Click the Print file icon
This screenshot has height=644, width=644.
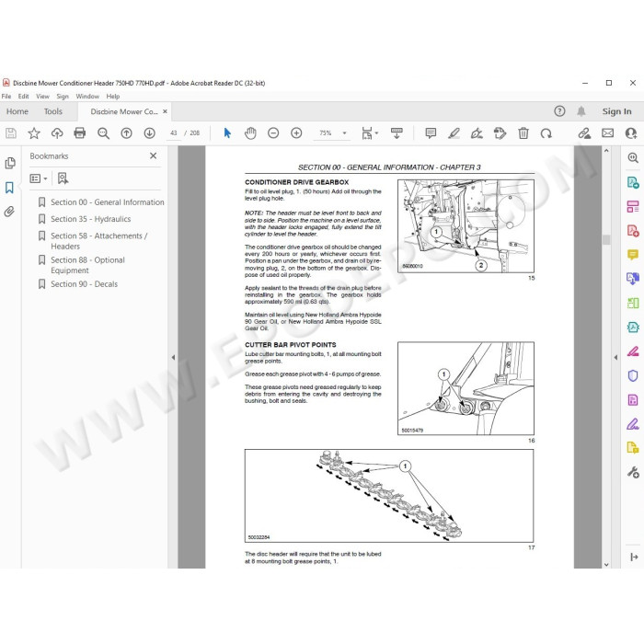(80, 133)
